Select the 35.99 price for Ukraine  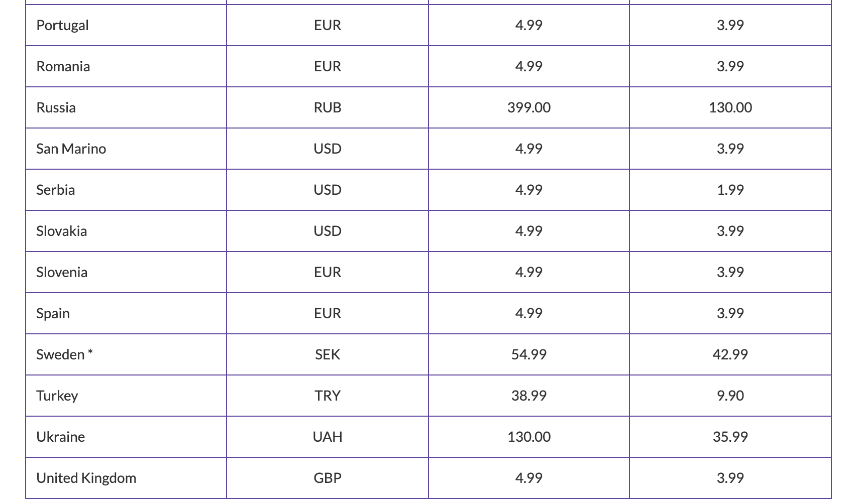point(730,437)
